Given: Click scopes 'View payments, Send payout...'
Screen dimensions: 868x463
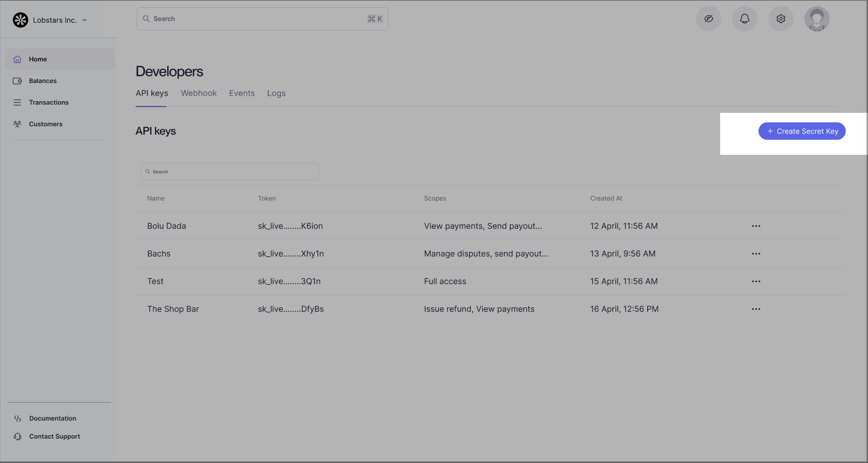Looking at the screenshot, I should (483, 226).
